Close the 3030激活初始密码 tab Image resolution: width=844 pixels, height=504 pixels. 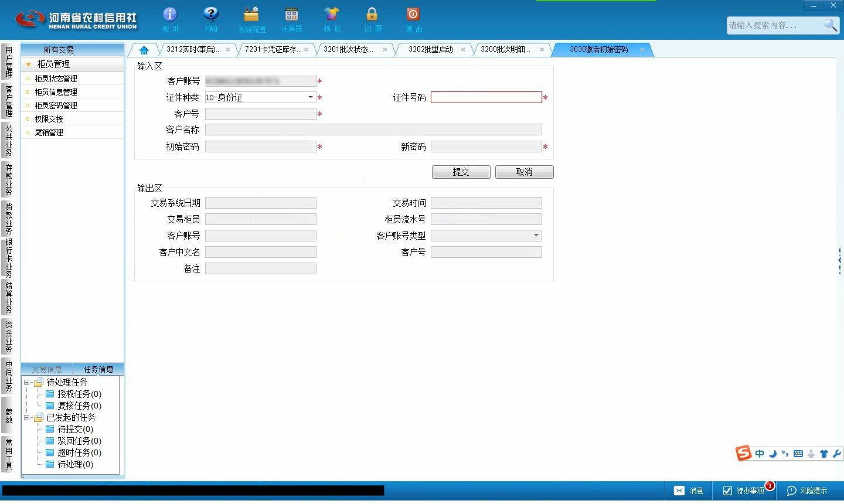(x=642, y=49)
